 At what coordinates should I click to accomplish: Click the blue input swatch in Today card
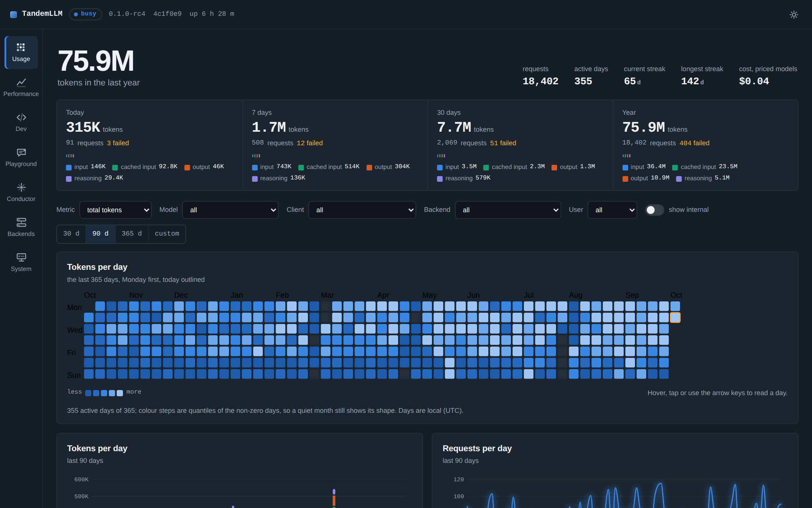[69, 167]
